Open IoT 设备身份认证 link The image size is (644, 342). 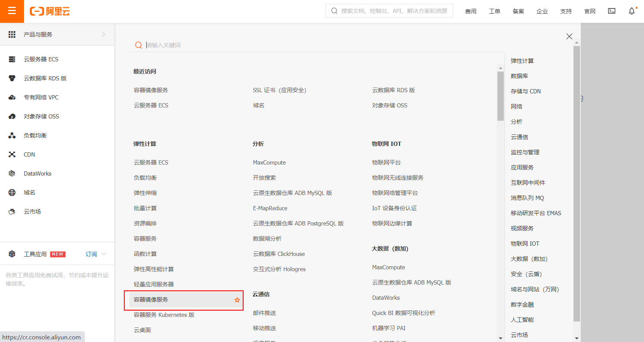(395, 208)
